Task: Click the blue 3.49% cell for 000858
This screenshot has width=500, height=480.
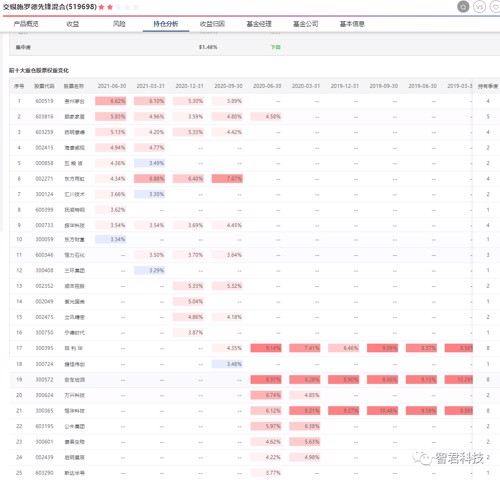Action: click(x=149, y=163)
